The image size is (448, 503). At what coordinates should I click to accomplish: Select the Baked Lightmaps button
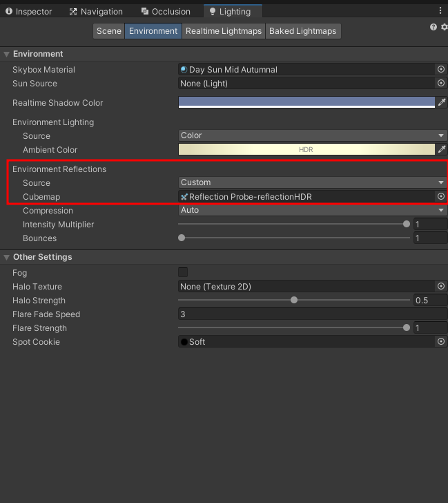click(x=302, y=31)
